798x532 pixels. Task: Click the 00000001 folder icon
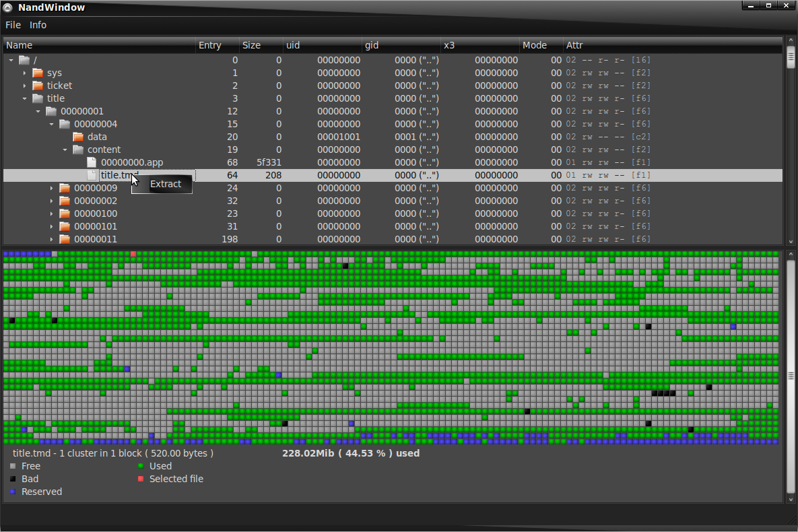click(51, 111)
